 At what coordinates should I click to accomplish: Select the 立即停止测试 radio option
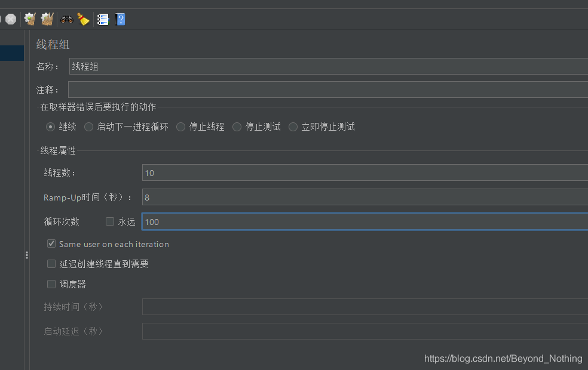(293, 127)
